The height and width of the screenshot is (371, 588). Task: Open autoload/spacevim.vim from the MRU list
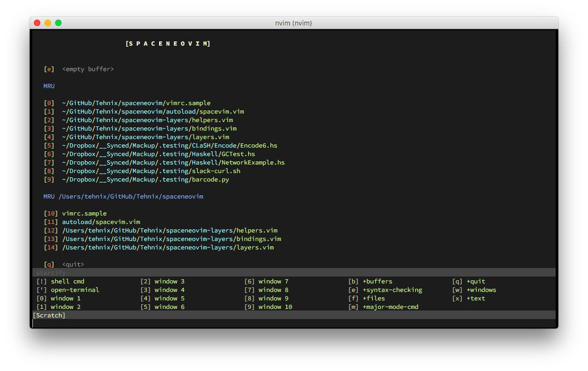click(153, 111)
